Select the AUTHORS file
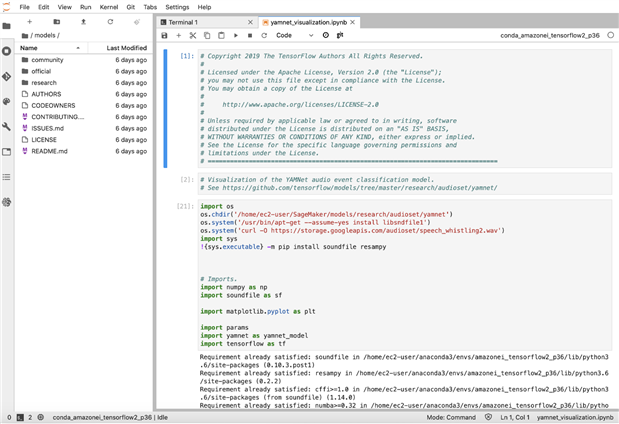 (x=84, y=94)
